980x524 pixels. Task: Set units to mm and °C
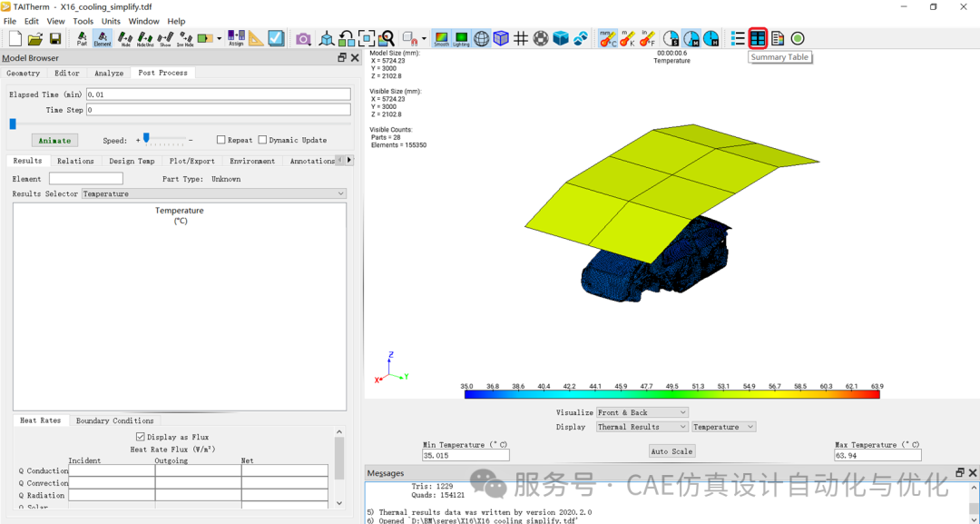click(x=607, y=39)
